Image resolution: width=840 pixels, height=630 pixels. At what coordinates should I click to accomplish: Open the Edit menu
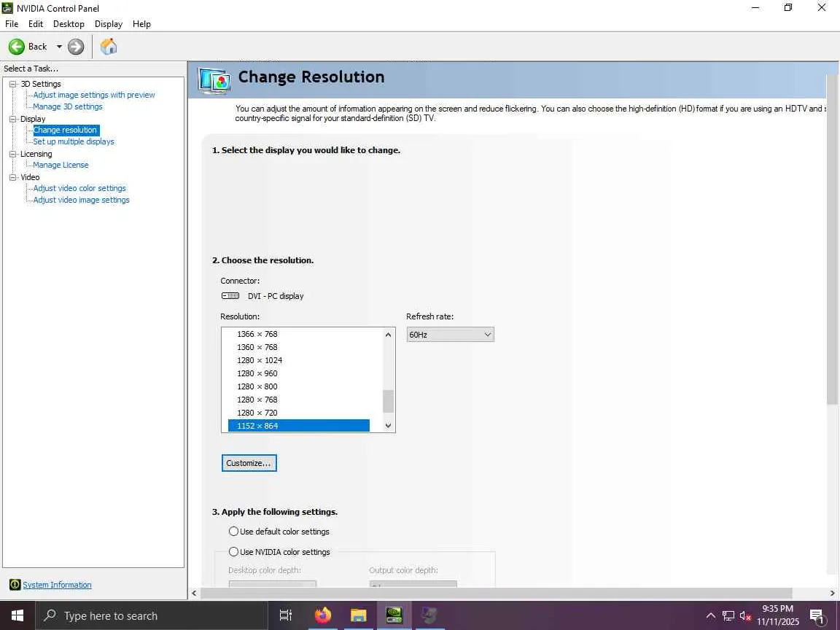(36, 24)
